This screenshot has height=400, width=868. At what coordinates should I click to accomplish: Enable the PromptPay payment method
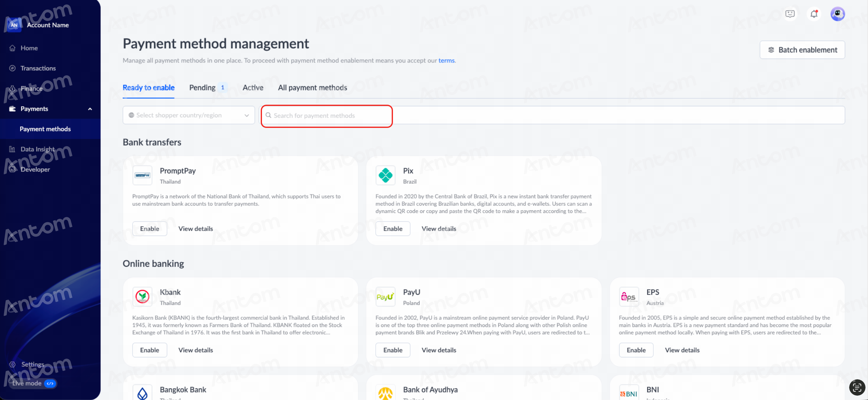[x=149, y=229]
